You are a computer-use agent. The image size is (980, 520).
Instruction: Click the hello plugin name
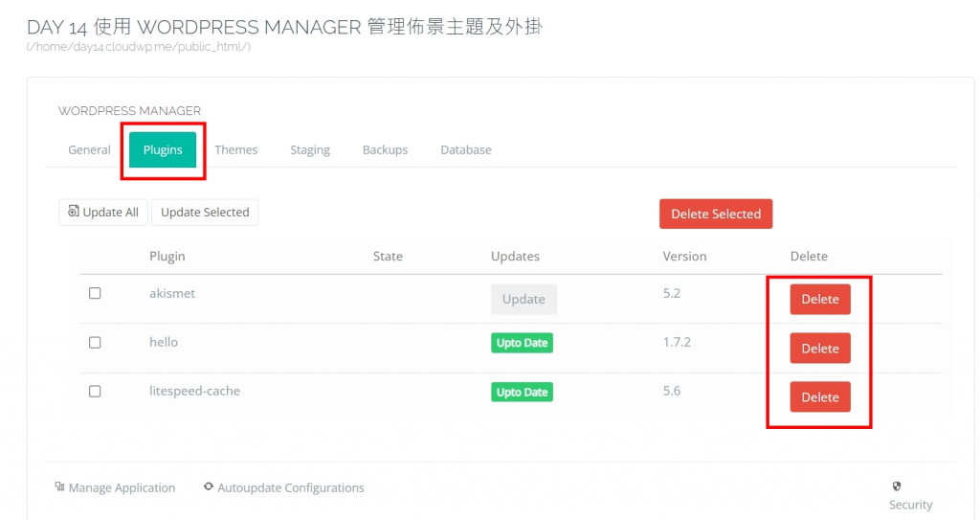tap(163, 342)
